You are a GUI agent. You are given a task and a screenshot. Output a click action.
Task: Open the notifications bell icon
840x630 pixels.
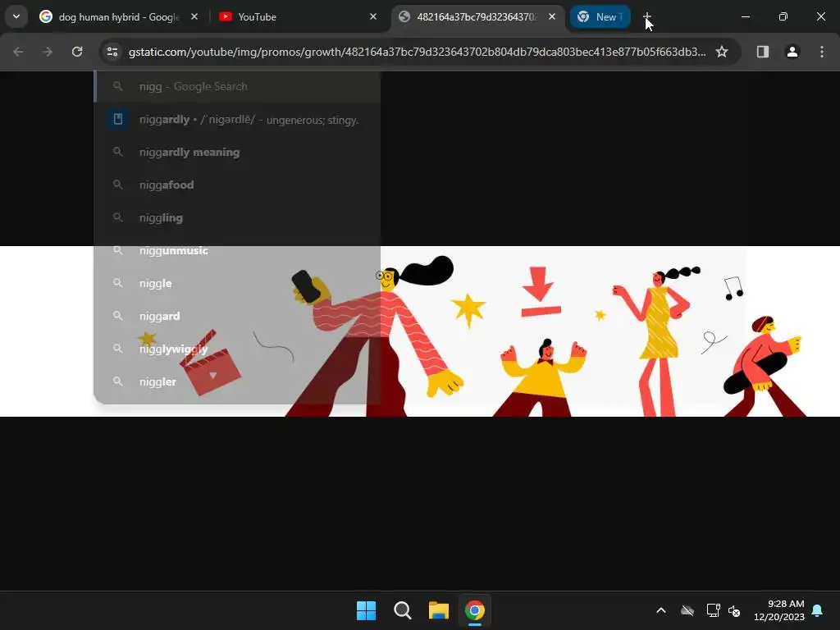(818, 610)
